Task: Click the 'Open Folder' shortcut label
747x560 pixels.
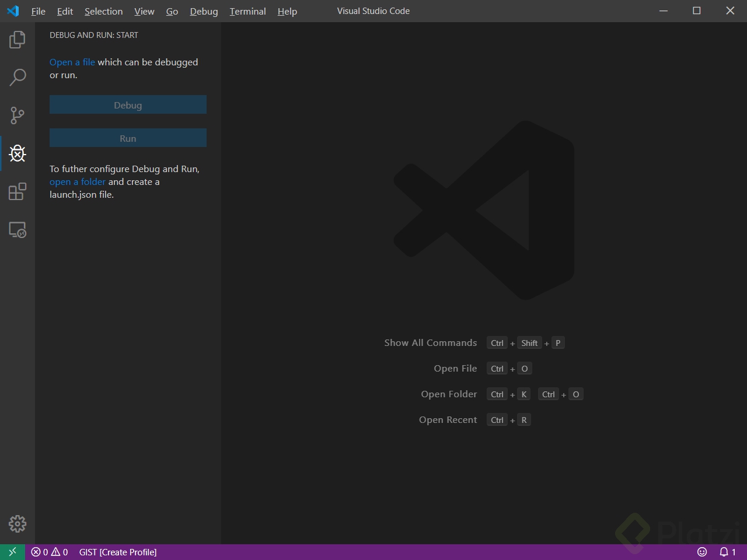Action: coord(449,394)
